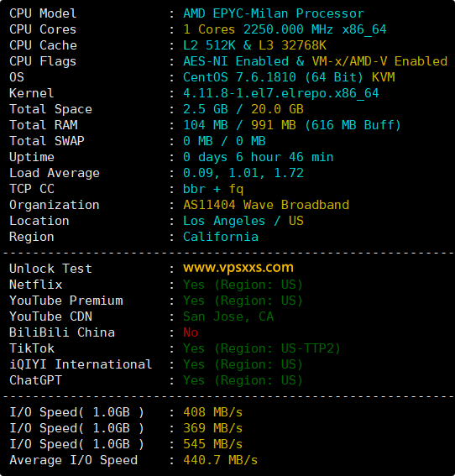Click the '0 MB / 0 MB' swap value
The width and height of the screenshot is (455, 476).
(x=224, y=141)
